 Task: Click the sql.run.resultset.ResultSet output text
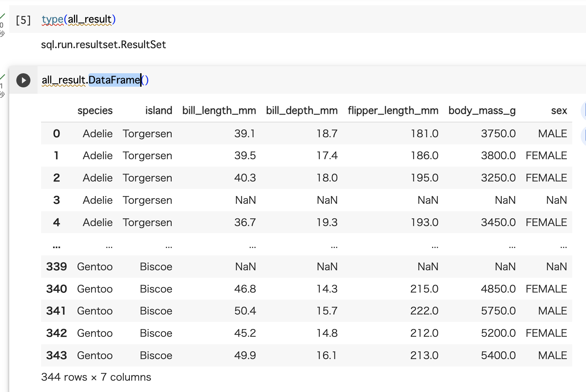tap(103, 45)
